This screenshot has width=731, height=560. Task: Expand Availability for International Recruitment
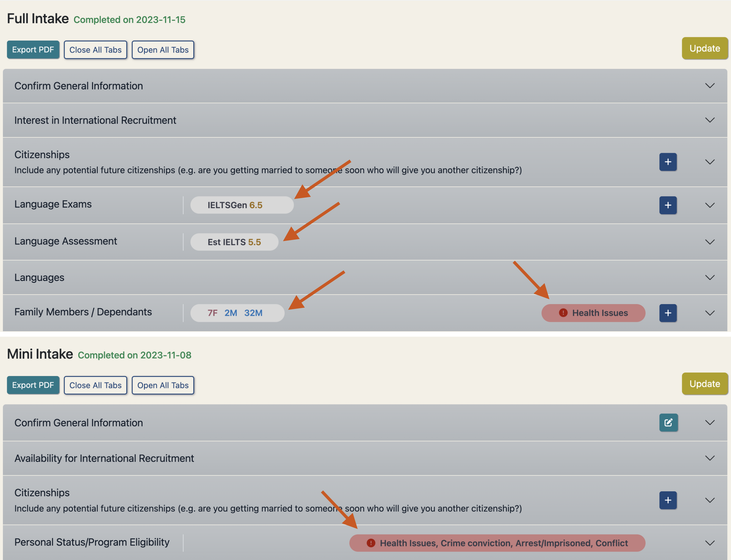pyautogui.click(x=710, y=458)
